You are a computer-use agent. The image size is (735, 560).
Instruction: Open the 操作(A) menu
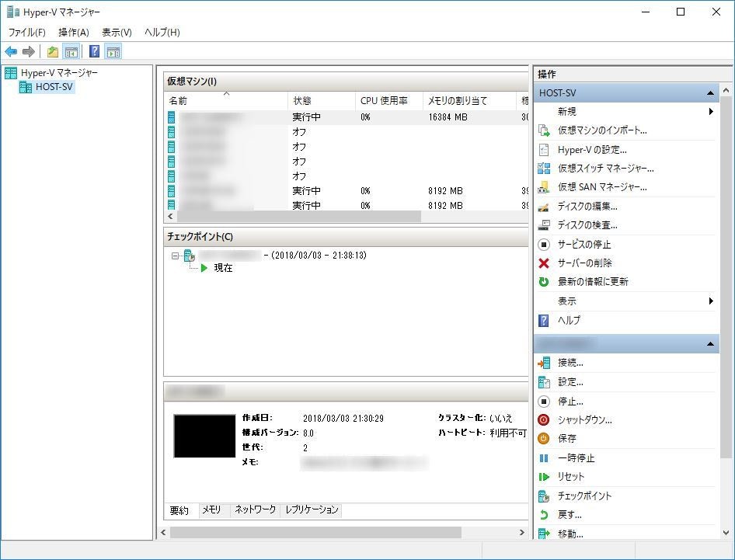point(74,33)
